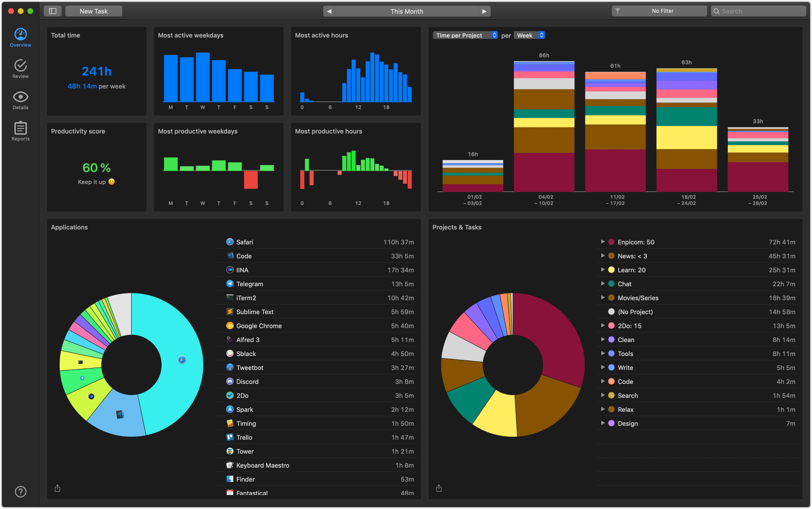Open the Overview section in sidebar
Screen dimensions: 812x509
20,38
